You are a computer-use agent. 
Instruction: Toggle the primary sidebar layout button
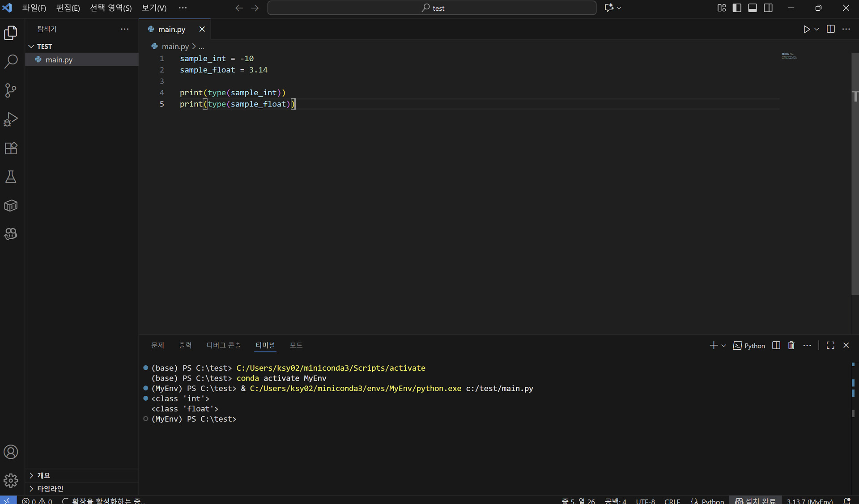pos(737,8)
